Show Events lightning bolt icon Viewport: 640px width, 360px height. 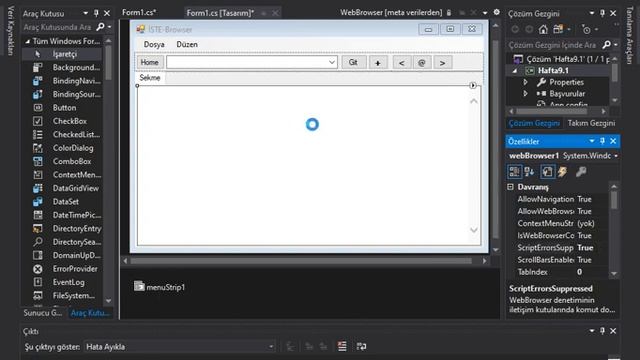562,172
